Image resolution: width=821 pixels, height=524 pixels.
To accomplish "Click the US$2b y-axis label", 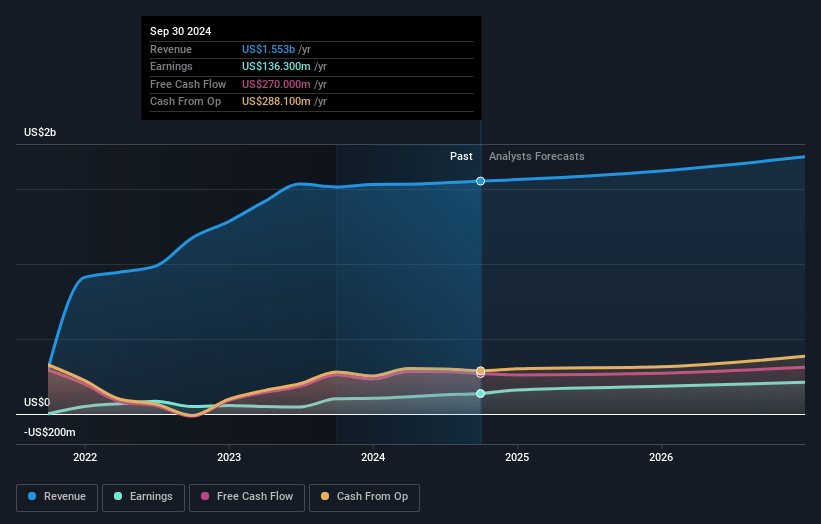I will pos(40,132).
